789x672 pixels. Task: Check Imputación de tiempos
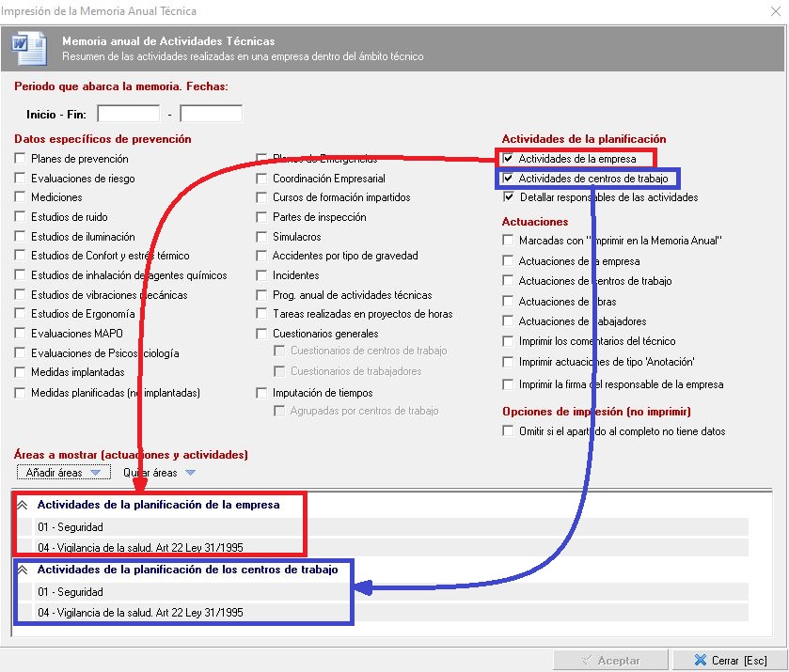coord(261,392)
